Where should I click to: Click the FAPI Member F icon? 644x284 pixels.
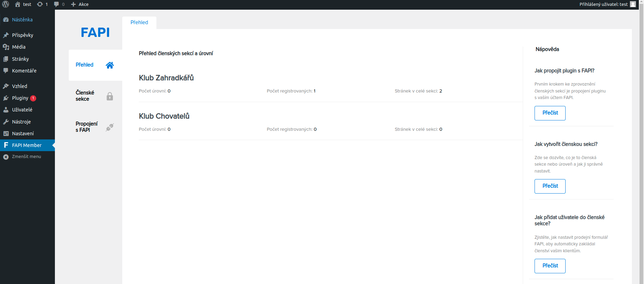6,145
